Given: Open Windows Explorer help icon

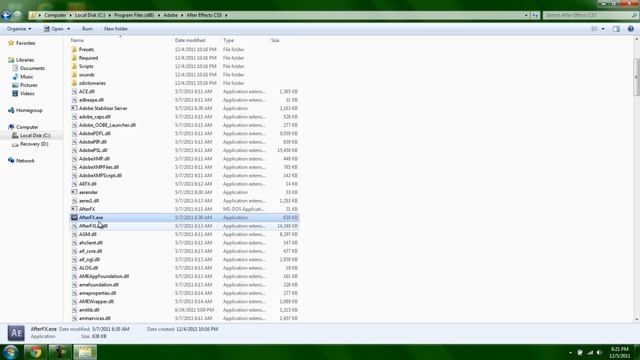Looking at the screenshot, I should 631,29.
